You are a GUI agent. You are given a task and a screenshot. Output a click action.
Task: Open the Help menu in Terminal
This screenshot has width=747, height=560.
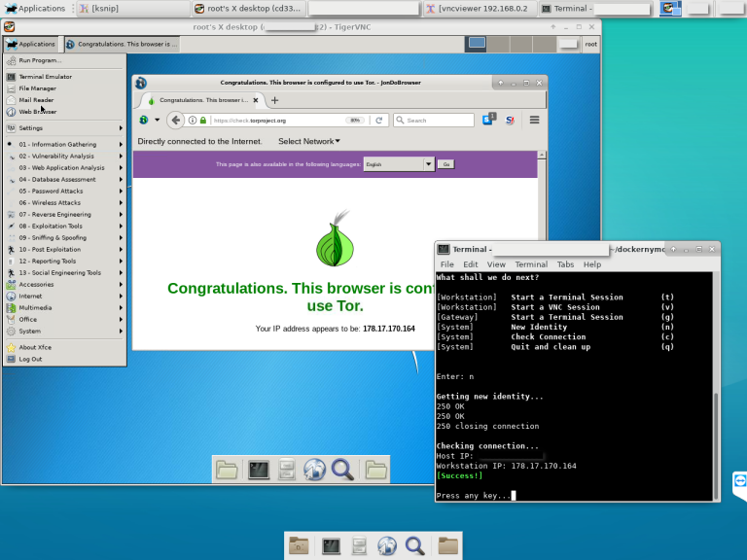tap(592, 264)
